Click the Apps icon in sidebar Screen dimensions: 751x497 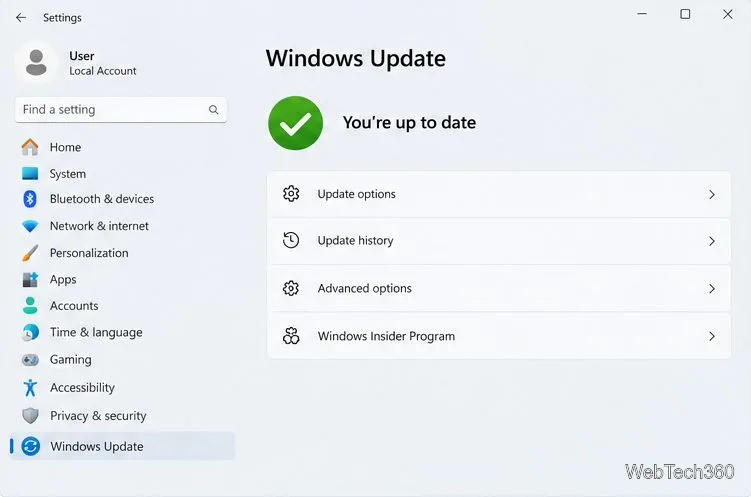30,279
